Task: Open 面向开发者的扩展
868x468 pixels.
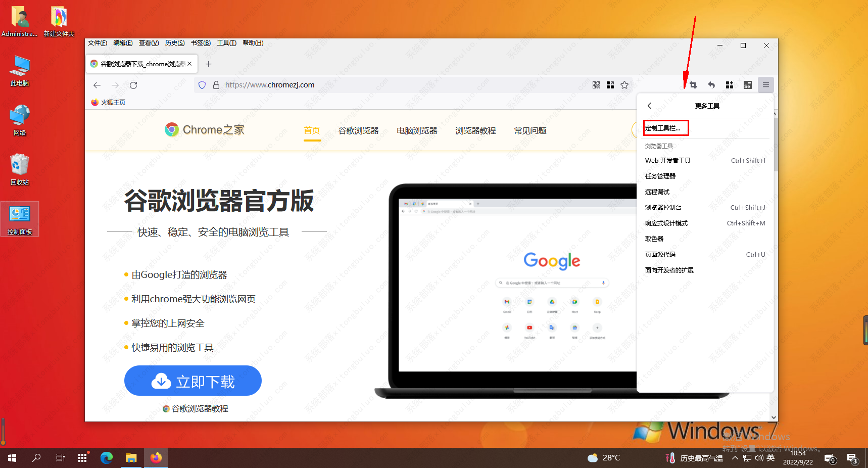Action: tap(705, 270)
